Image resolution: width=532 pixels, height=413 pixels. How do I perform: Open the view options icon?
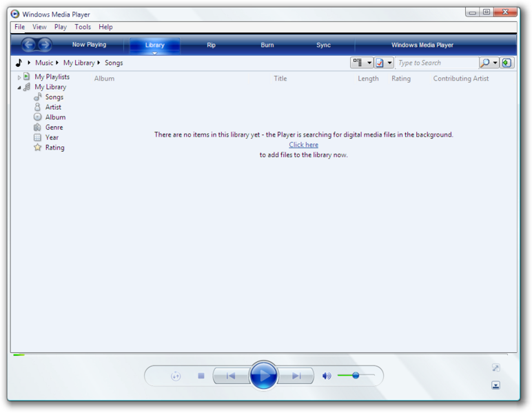coord(380,63)
